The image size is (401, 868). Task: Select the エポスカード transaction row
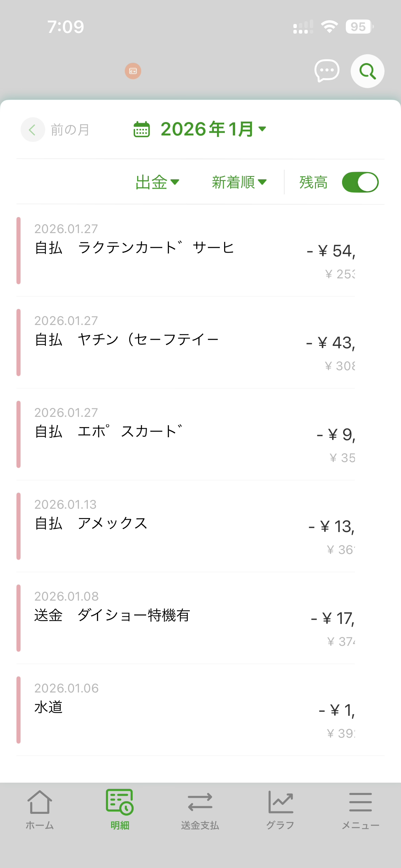tap(185, 434)
